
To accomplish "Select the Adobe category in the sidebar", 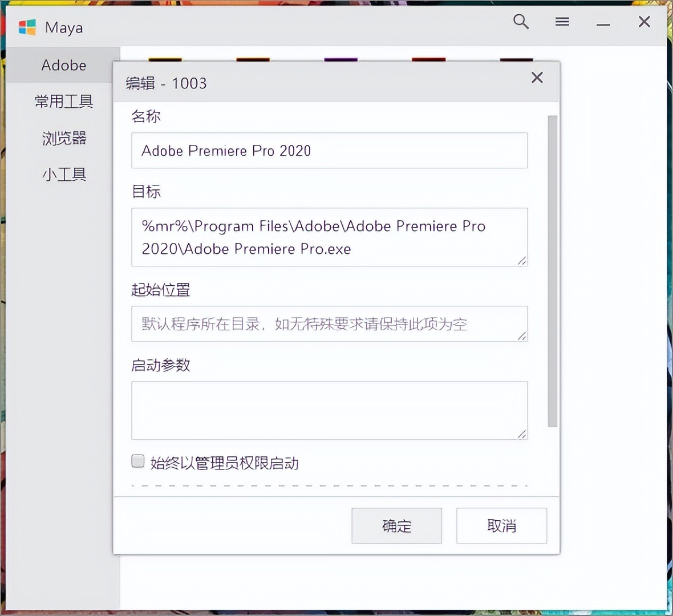I will (x=63, y=65).
